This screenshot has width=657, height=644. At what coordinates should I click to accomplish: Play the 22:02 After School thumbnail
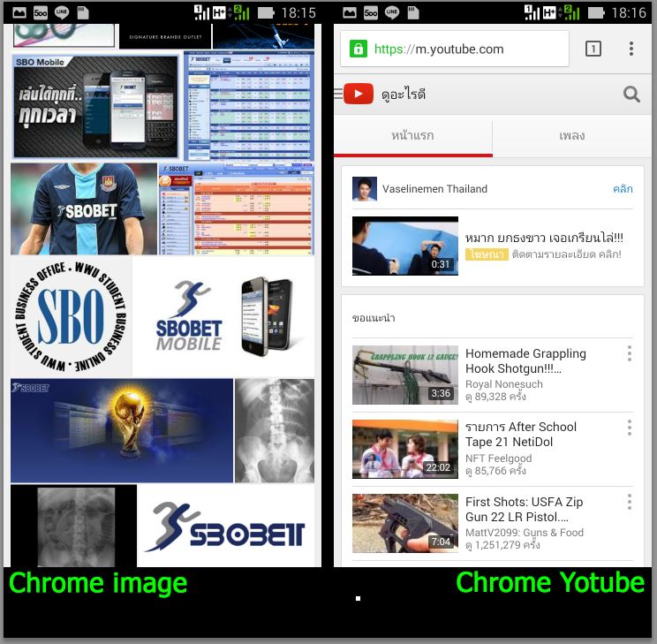405,449
